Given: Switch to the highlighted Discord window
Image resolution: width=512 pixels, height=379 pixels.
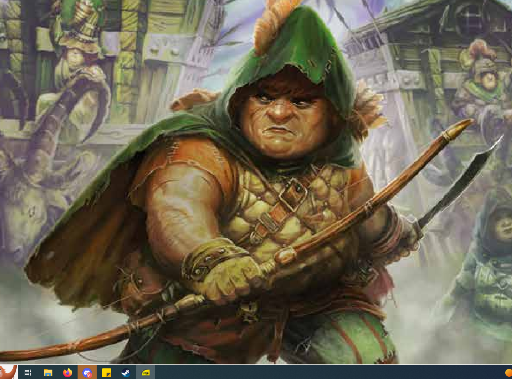Looking at the screenshot, I should (87, 372).
